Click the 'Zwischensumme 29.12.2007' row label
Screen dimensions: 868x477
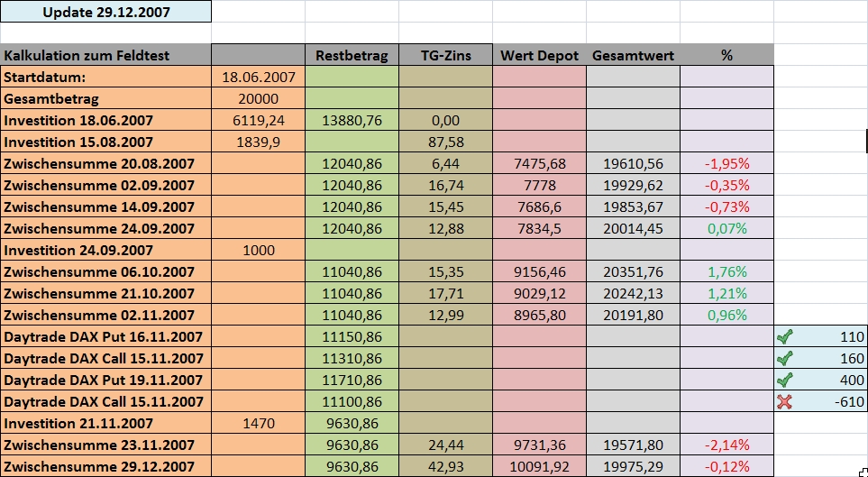(99, 466)
